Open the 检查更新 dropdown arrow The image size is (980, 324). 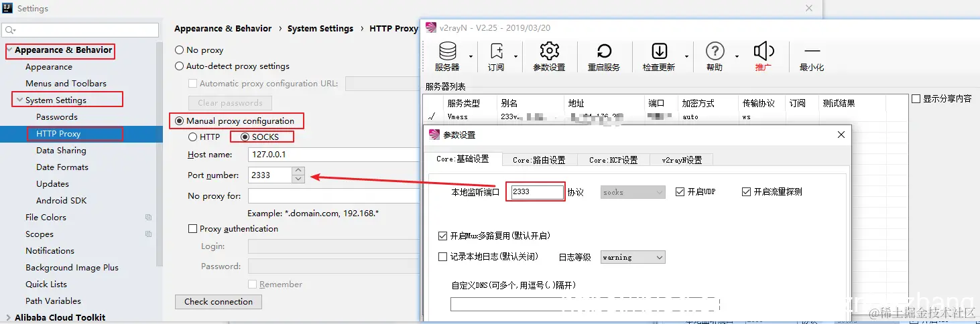[x=686, y=56]
